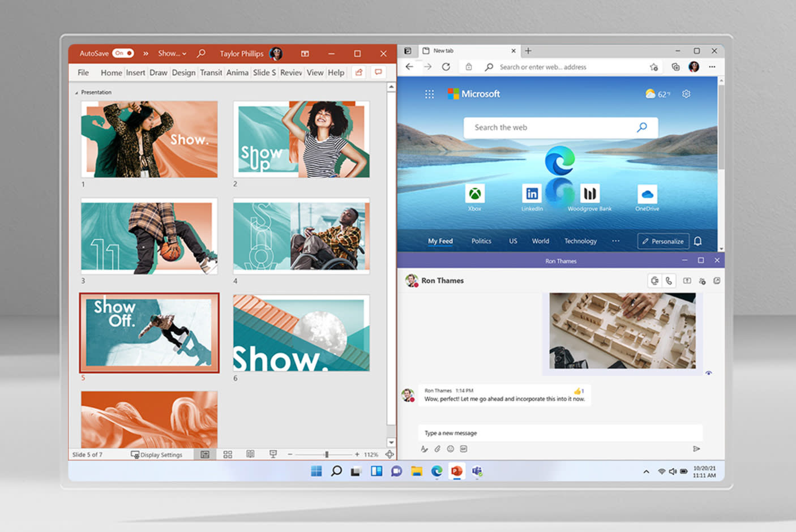Open the emoji picker in Teams
The width and height of the screenshot is (796, 532).
[451, 449]
